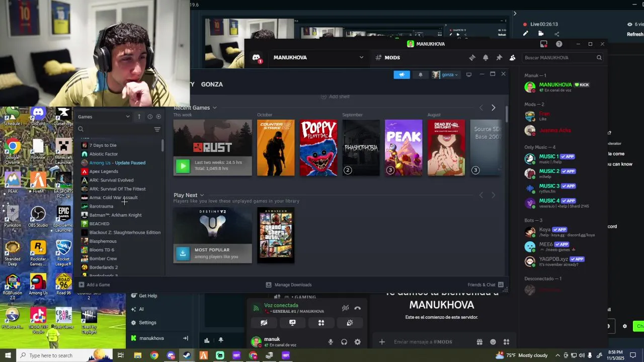
Task: Open the Games library filter dropdown
Action: click(104, 117)
